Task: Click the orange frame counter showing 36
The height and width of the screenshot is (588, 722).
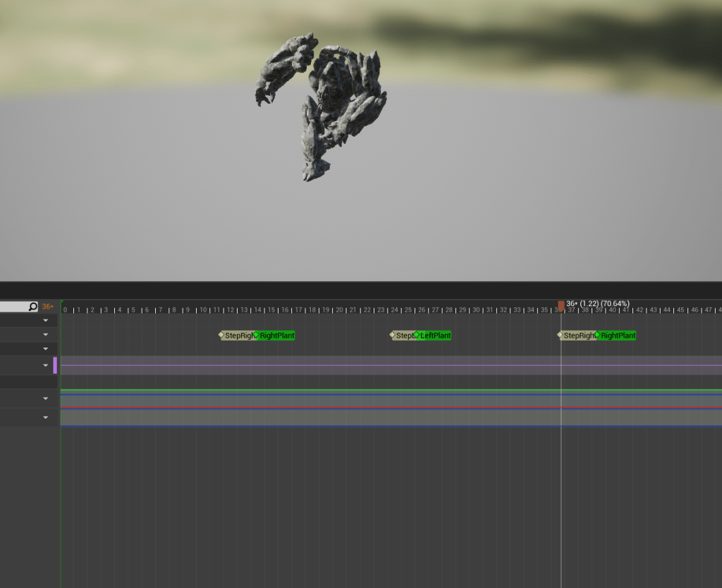Action: tap(47, 307)
